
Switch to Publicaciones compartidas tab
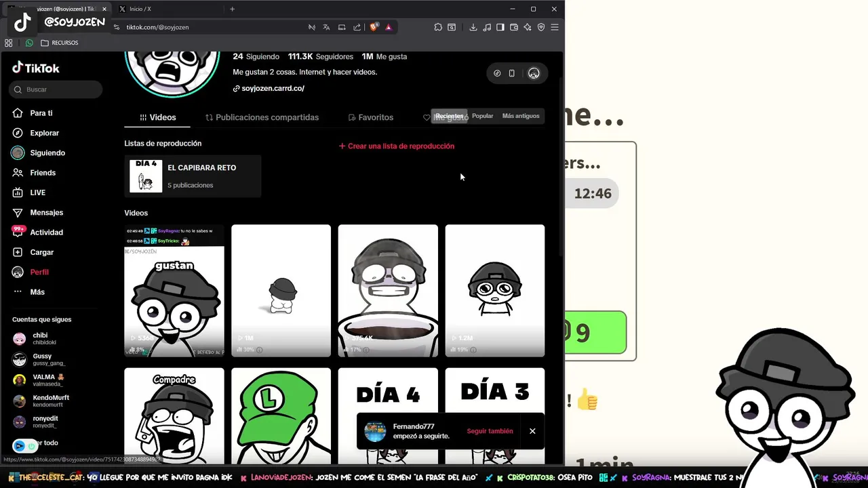tap(262, 117)
